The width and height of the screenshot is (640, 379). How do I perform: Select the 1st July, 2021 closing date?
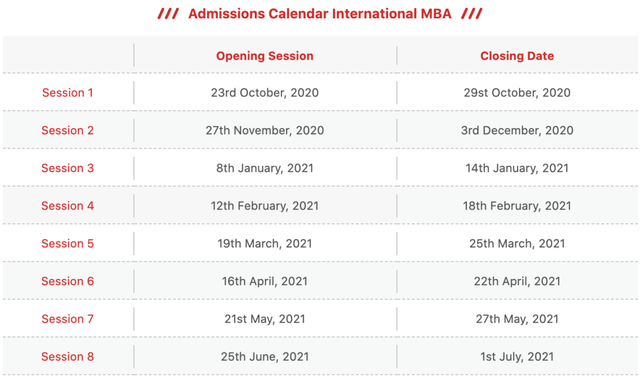click(517, 357)
